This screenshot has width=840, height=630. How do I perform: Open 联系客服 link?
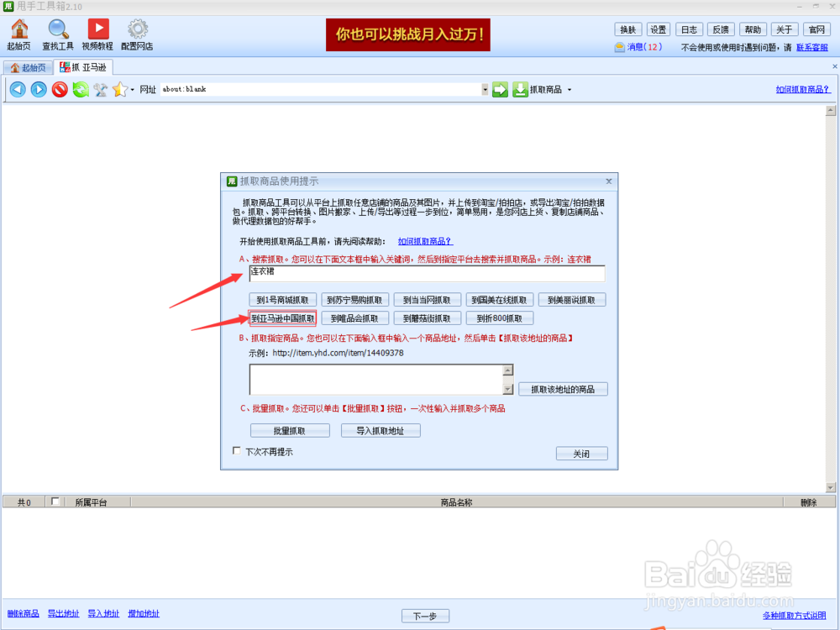812,47
